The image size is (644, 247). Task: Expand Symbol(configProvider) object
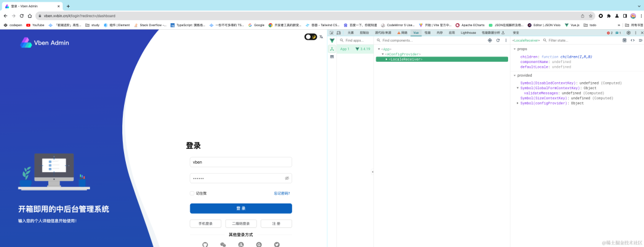[518, 103]
